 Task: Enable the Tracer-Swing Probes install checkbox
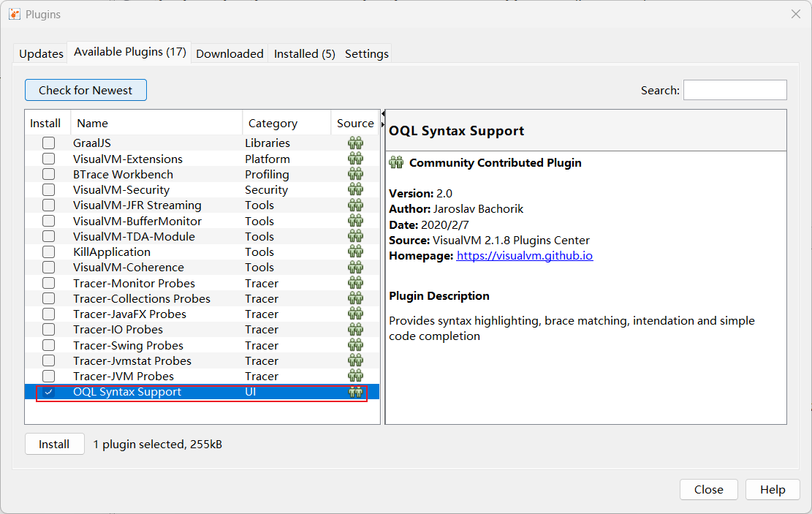48,345
